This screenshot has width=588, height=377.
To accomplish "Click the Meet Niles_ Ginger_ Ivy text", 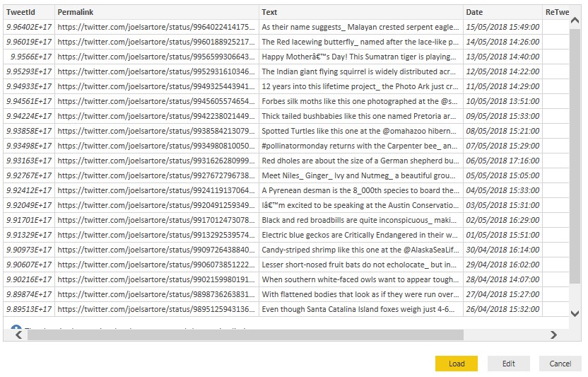I will click(360, 175).
